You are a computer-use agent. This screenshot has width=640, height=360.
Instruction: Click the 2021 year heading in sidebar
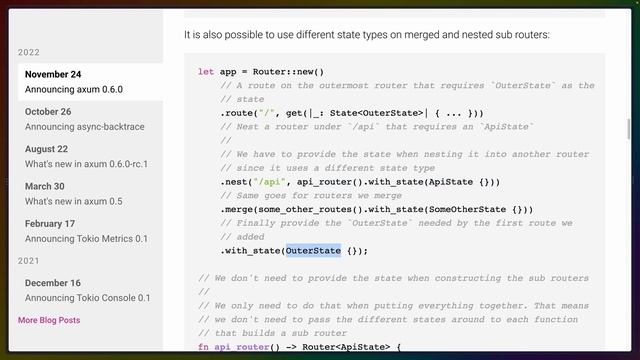coord(29,261)
